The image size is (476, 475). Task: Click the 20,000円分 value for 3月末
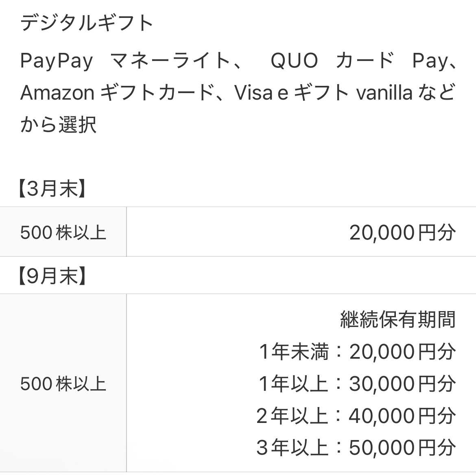tap(402, 233)
